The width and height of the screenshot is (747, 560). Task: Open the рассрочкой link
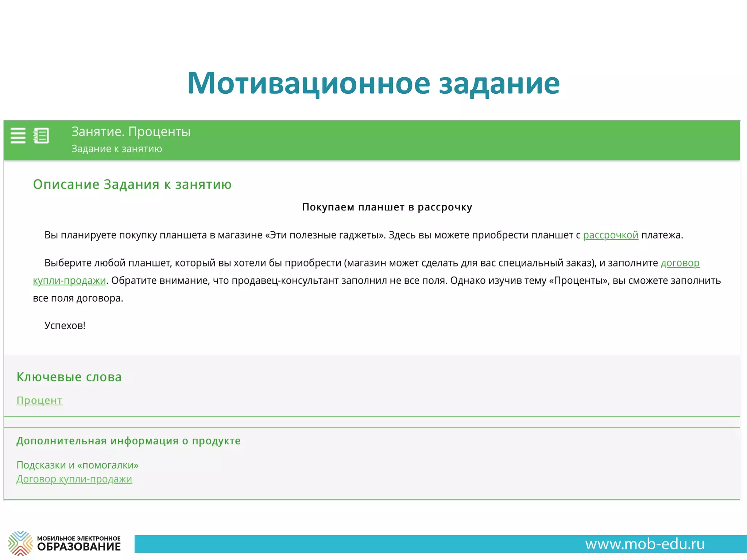click(x=611, y=235)
